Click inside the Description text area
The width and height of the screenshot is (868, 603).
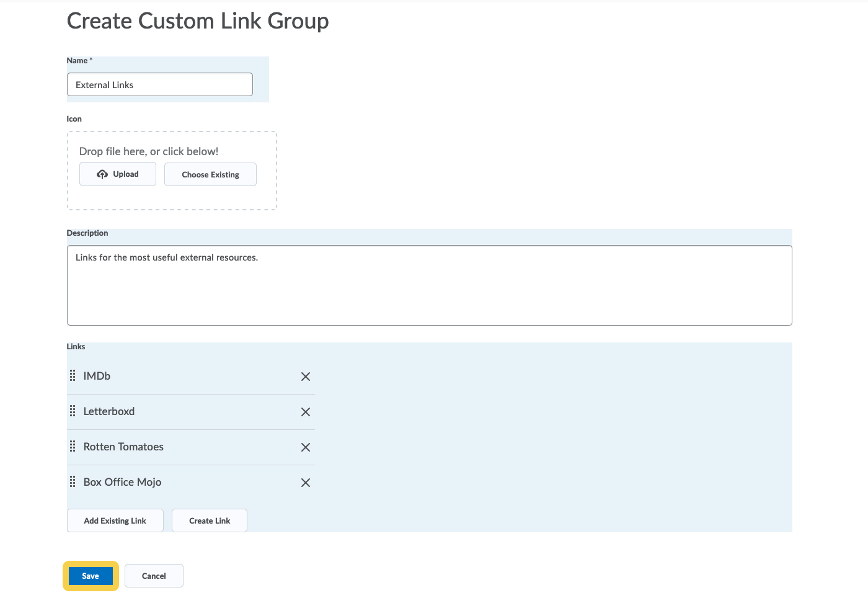[429, 285]
